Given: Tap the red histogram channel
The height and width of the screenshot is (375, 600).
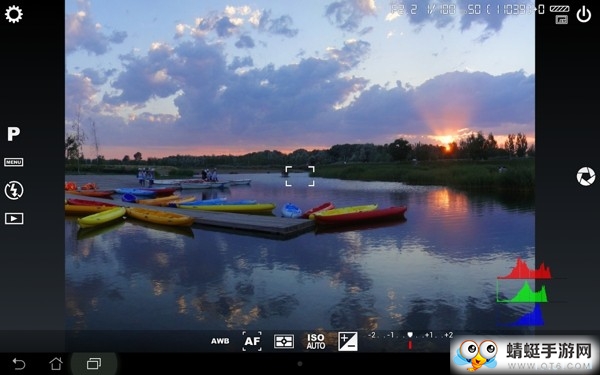Looking at the screenshot, I should [x=525, y=269].
